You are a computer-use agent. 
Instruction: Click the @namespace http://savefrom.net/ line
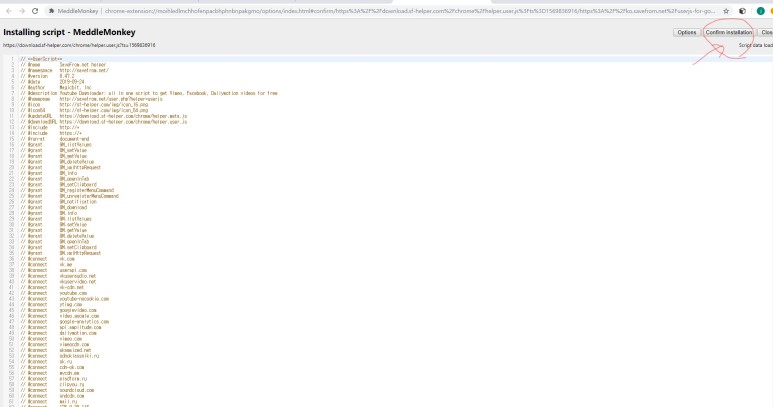[64, 70]
